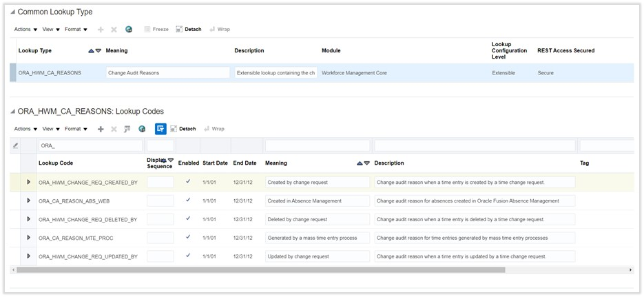Sort Meaning column descending in Lookup Codes

pos(366,163)
